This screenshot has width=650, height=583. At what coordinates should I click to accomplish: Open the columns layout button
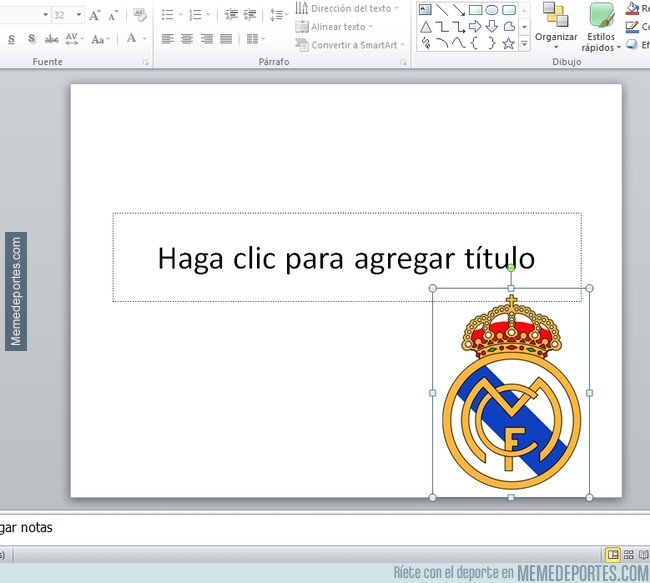pyautogui.click(x=255, y=39)
